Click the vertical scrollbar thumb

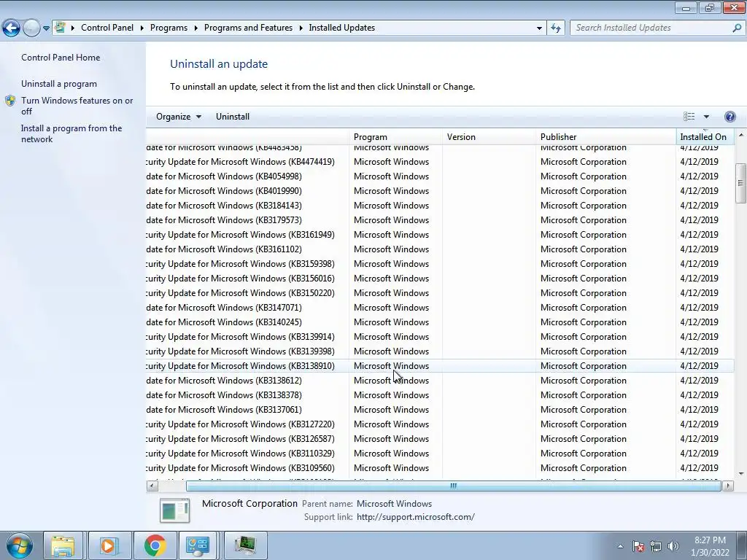pyautogui.click(x=741, y=183)
